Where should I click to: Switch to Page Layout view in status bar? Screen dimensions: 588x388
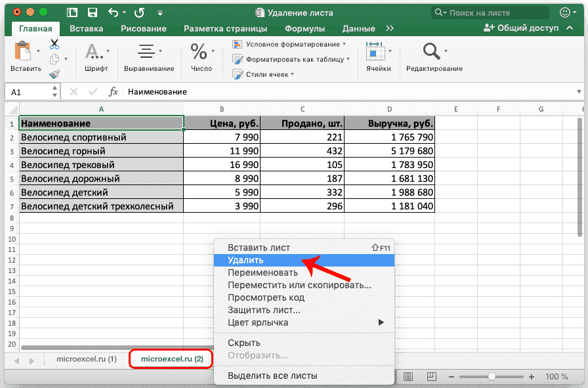[431, 375]
